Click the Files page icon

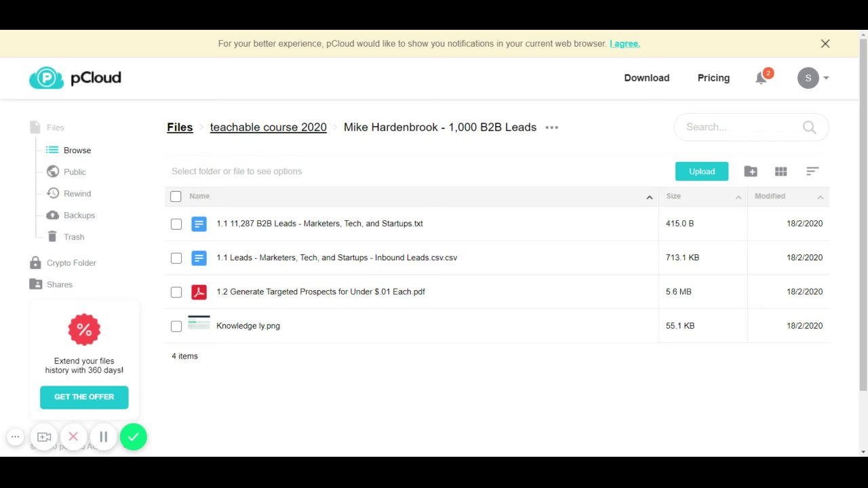click(35, 127)
